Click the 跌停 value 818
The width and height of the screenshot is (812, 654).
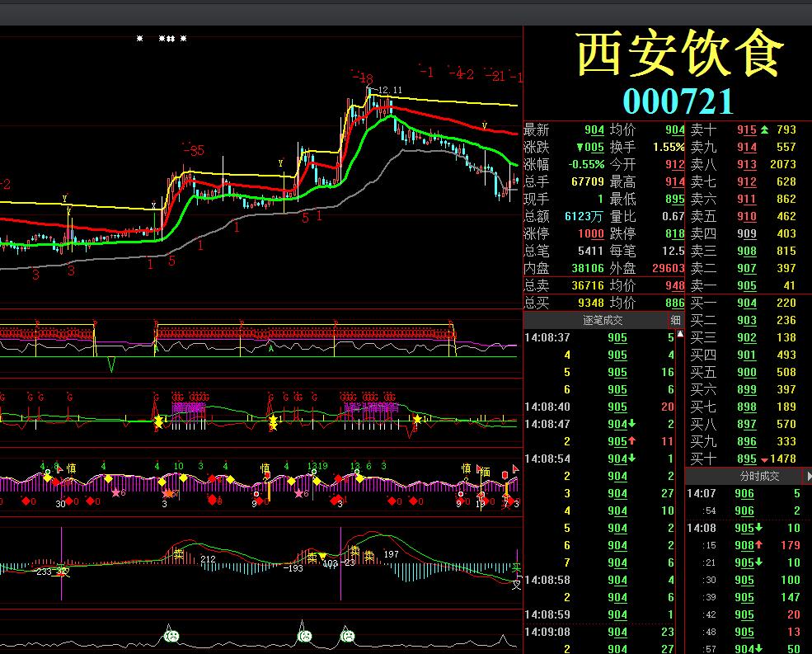[x=675, y=233]
